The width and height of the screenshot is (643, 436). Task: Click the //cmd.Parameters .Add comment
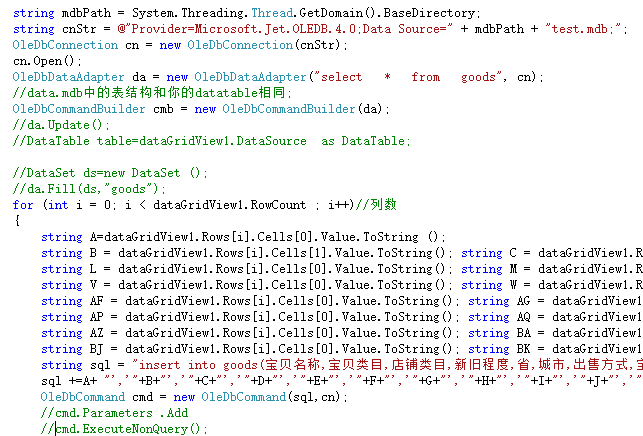pos(114,413)
